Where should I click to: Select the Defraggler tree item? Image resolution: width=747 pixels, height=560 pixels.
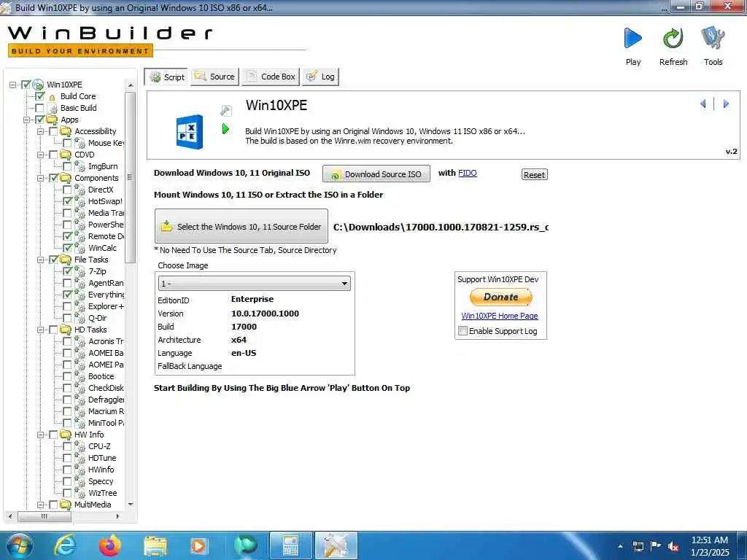pos(106,400)
